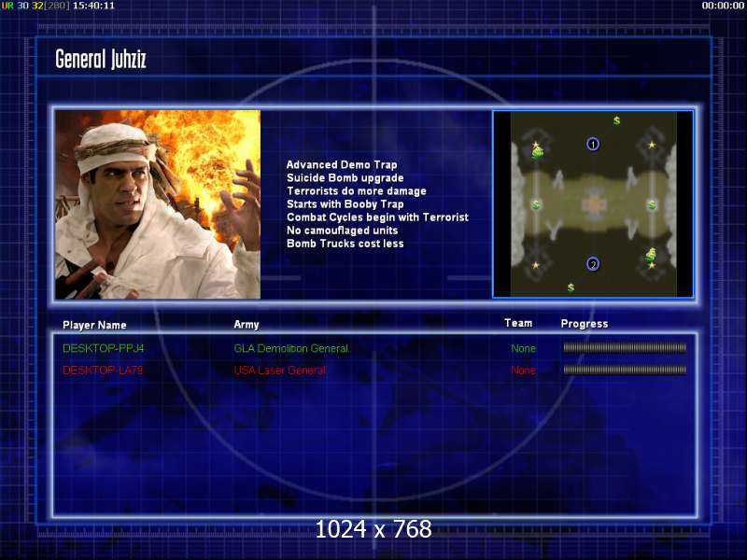Image resolution: width=747 pixels, height=560 pixels.
Task: Click "Bomb Trucks cost less" line
Action: [345, 244]
